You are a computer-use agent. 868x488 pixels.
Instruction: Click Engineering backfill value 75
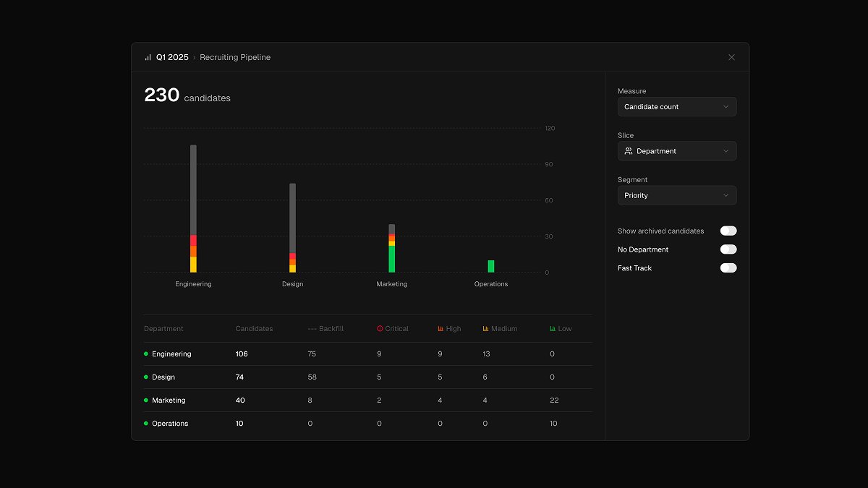coord(312,354)
